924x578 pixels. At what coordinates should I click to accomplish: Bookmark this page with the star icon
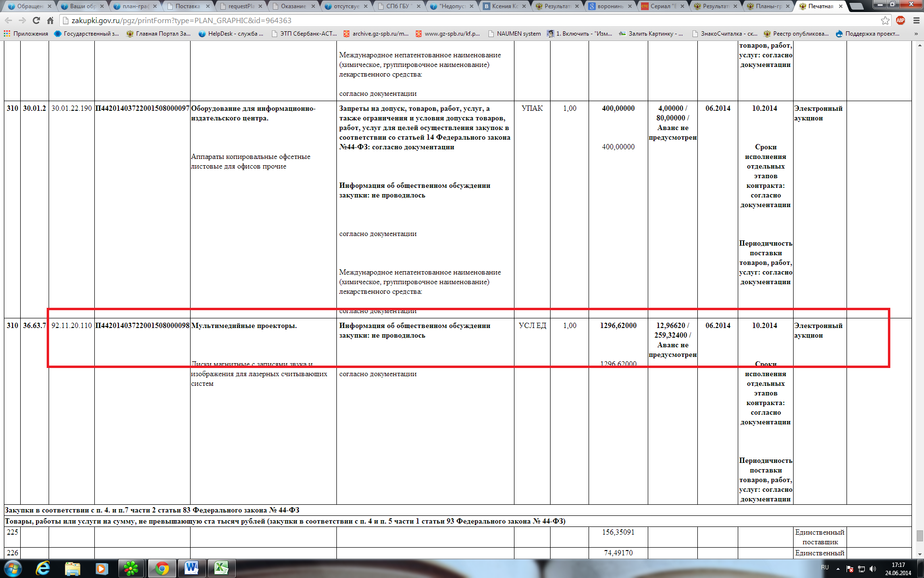click(x=885, y=21)
